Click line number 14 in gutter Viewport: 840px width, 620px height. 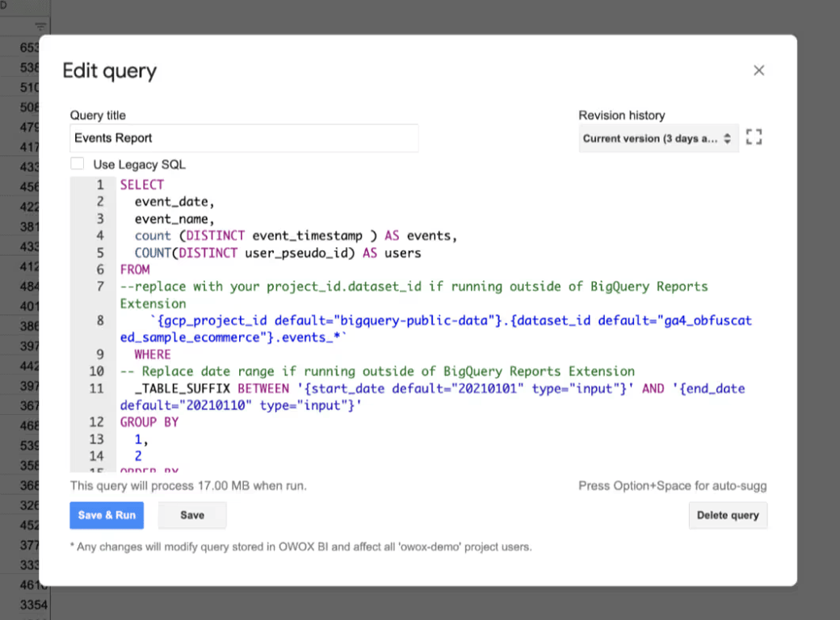pos(96,455)
